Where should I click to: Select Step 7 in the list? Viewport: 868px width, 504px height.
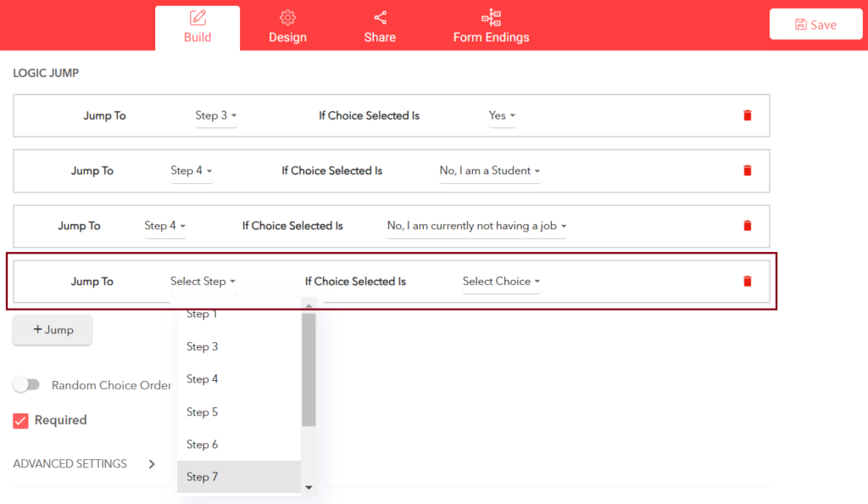pos(203,477)
